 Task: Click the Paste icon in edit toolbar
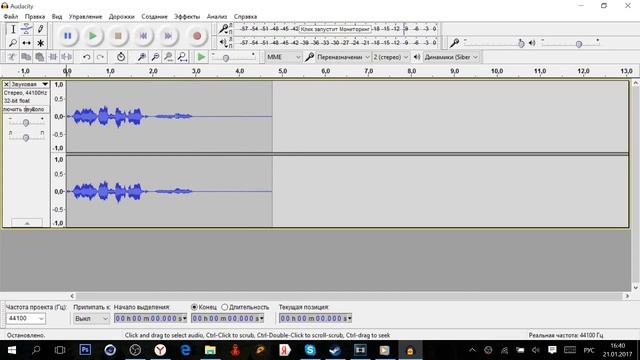pos(39,57)
